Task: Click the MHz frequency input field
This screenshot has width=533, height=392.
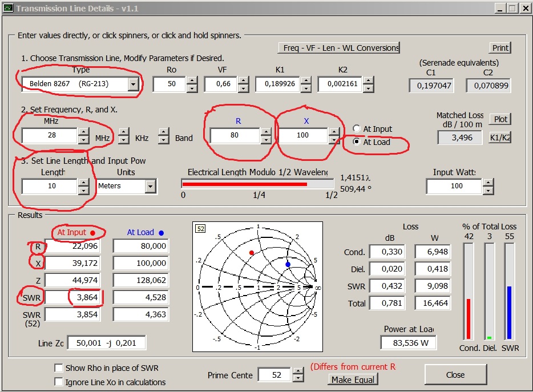Action: coord(50,135)
